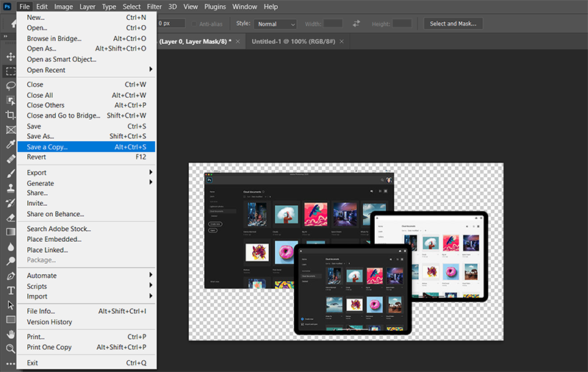The height and width of the screenshot is (372, 588).
Task: Activate the Horizontal Type tool
Action: click(x=10, y=290)
